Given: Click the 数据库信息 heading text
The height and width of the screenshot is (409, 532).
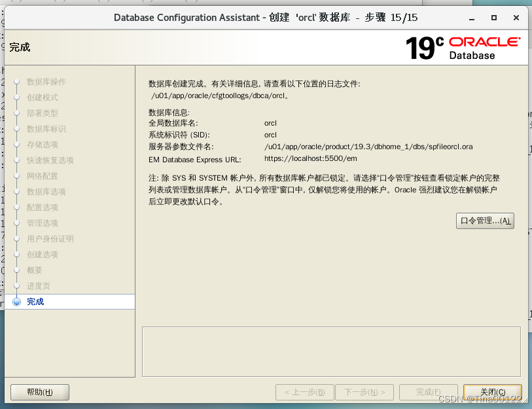Looking at the screenshot, I should [x=169, y=113].
